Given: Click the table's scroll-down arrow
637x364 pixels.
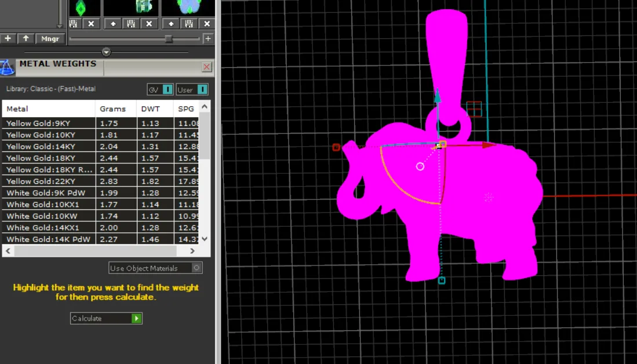Looking at the screenshot, I should pos(205,239).
